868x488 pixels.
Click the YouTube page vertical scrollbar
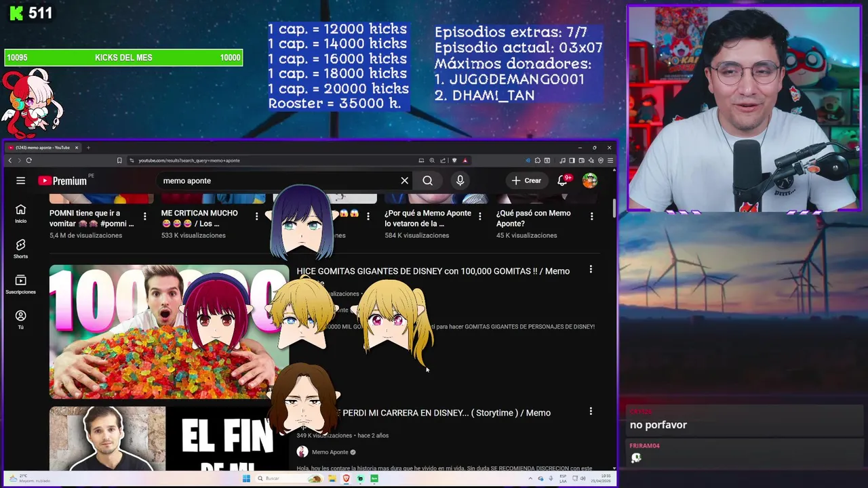point(614,209)
